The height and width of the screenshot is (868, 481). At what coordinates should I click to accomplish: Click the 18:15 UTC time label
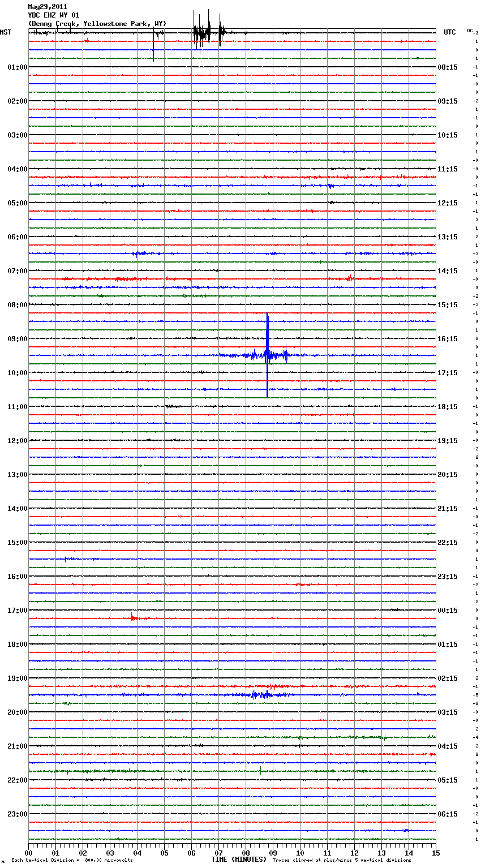[448, 407]
